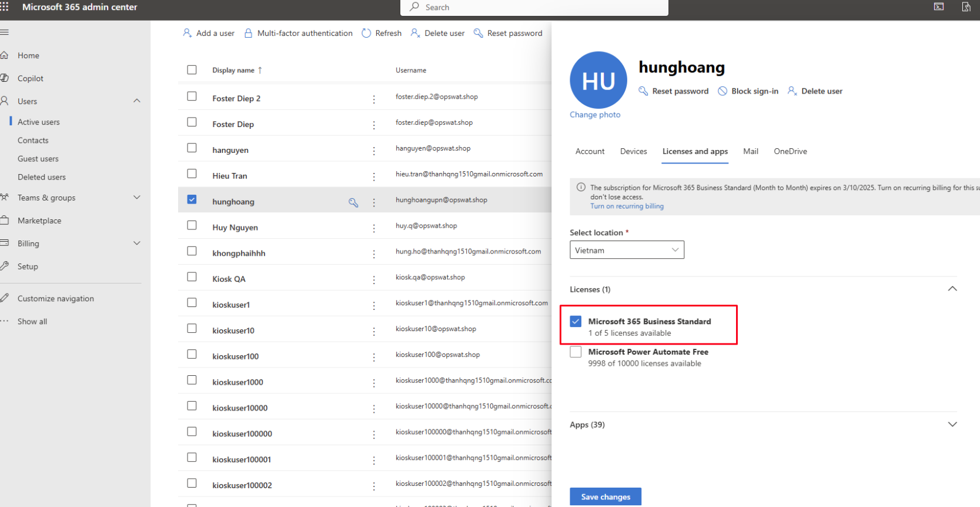Uncheck Microsoft 365 Business Standard license
This screenshot has width=980, height=507.
(576, 321)
